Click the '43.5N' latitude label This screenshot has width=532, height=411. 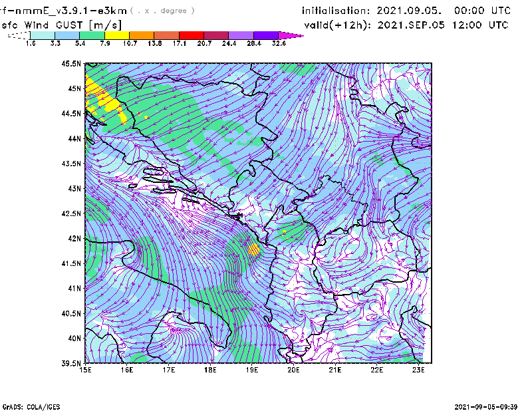pyautogui.click(x=71, y=164)
